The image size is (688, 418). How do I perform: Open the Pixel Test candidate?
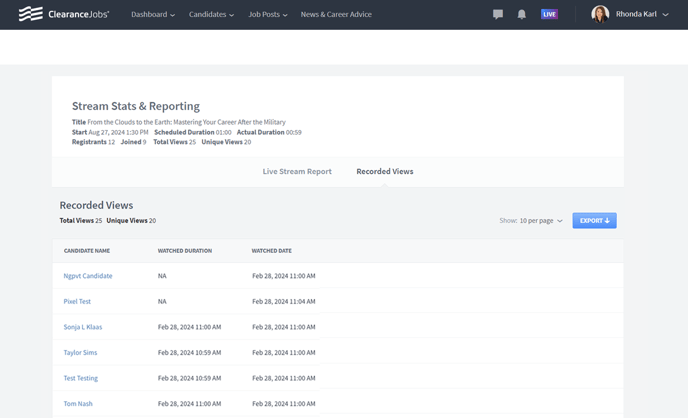77,301
